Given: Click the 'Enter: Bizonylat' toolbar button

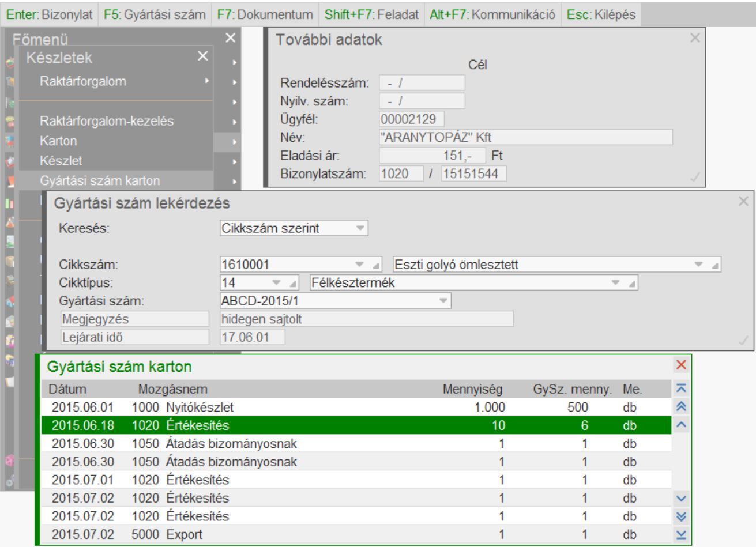Looking at the screenshot, I should pyautogui.click(x=50, y=15).
